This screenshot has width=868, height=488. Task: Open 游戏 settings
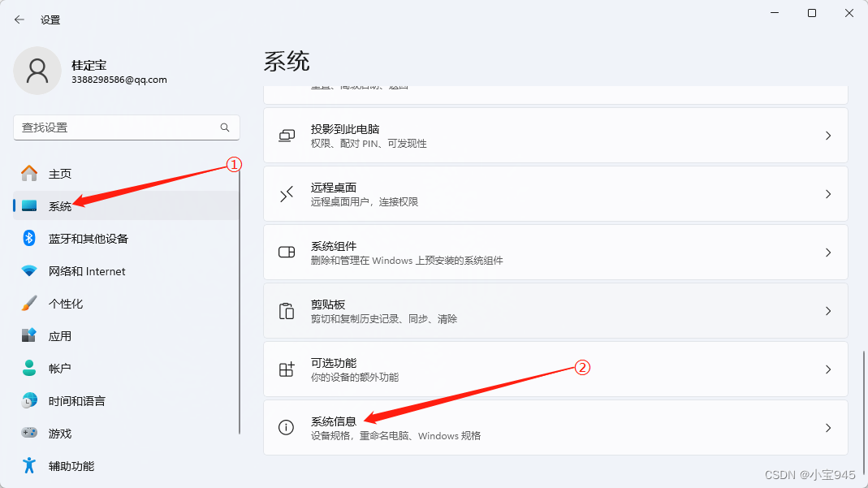click(126, 434)
